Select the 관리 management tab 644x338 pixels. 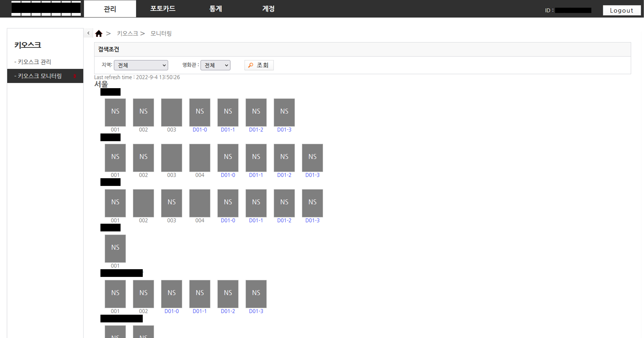coord(110,9)
